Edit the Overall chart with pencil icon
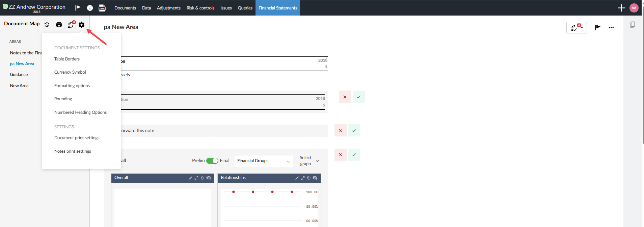This screenshot has height=227, width=644. tap(190, 178)
